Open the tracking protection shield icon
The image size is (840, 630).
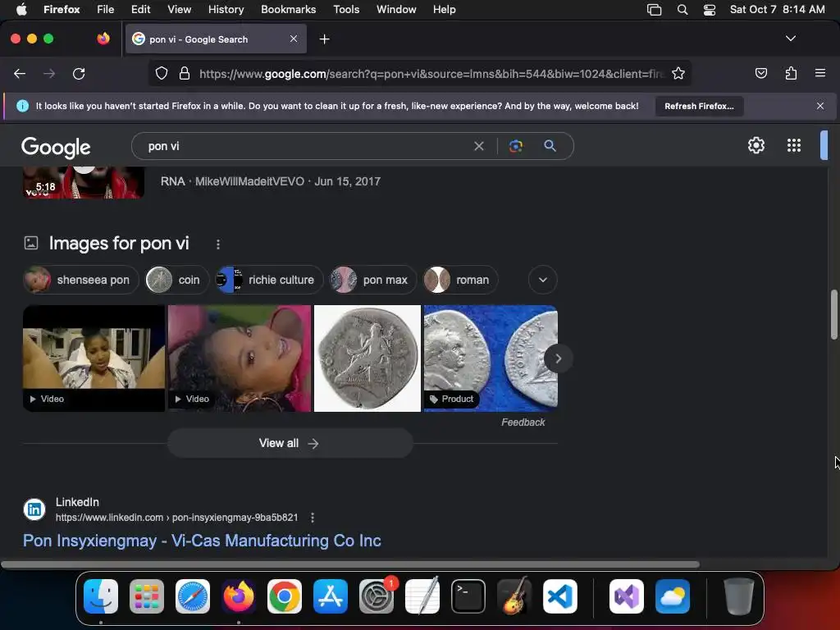tap(162, 73)
